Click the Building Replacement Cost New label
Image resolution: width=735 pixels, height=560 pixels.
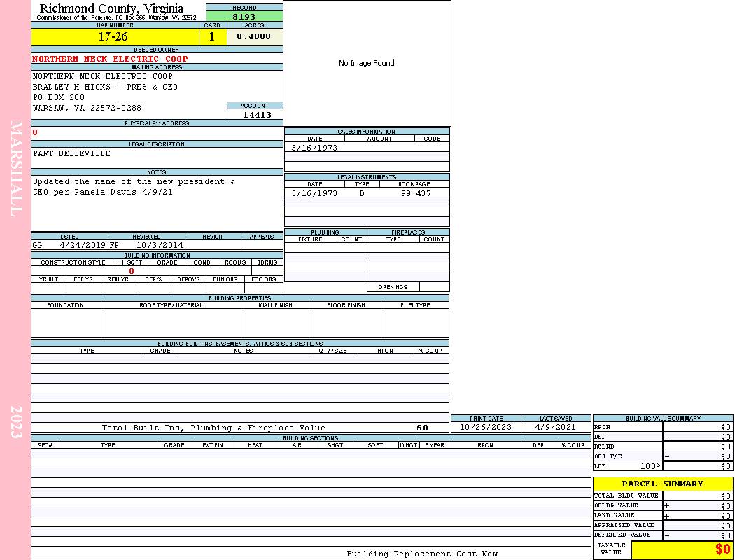click(422, 554)
